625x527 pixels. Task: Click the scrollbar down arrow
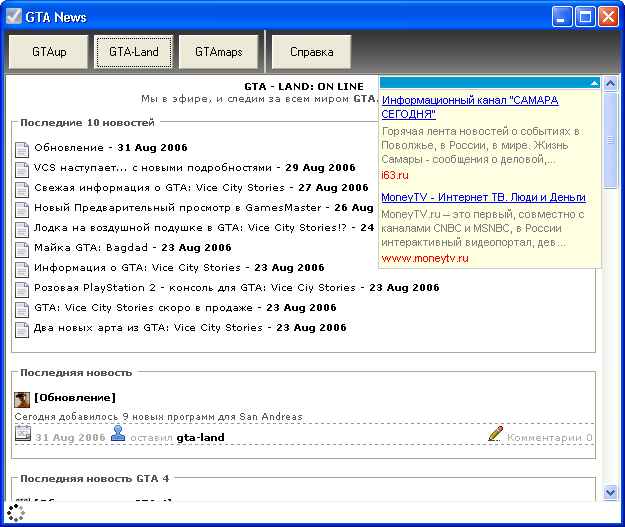611,492
